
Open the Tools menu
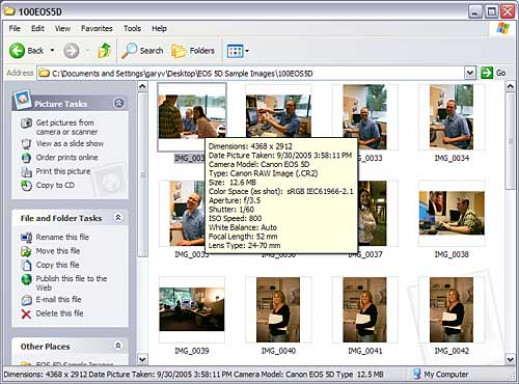[x=132, y=28]
